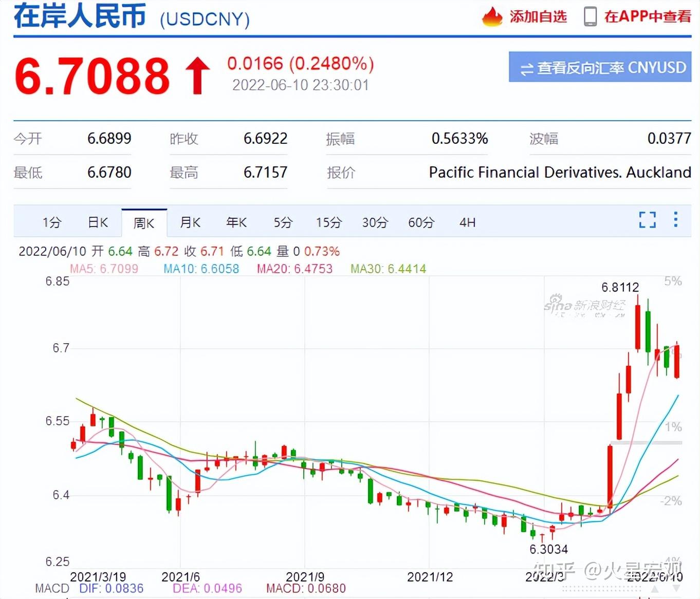
Task: Click the swap arrows on reverse rate button
Action: 526,68
